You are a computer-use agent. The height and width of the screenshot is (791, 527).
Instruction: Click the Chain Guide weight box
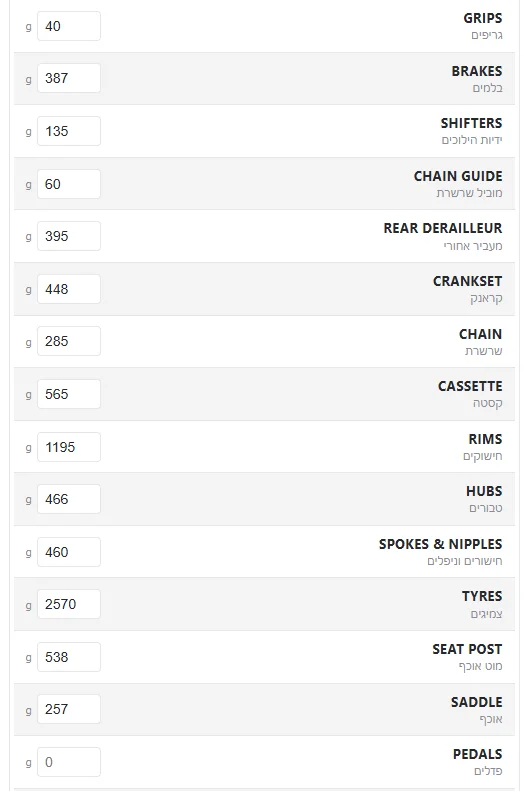click(69, 184)
